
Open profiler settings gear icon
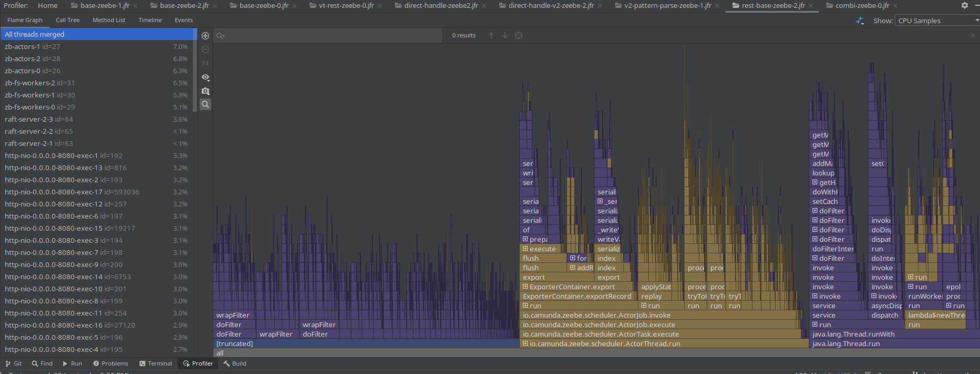tap(964, 5)
